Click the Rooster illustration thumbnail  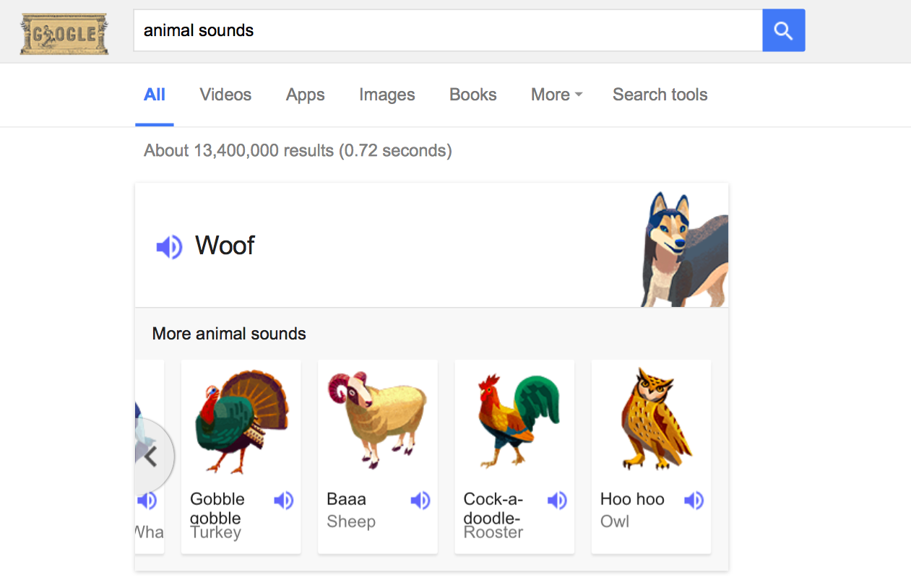pos(514,419)
